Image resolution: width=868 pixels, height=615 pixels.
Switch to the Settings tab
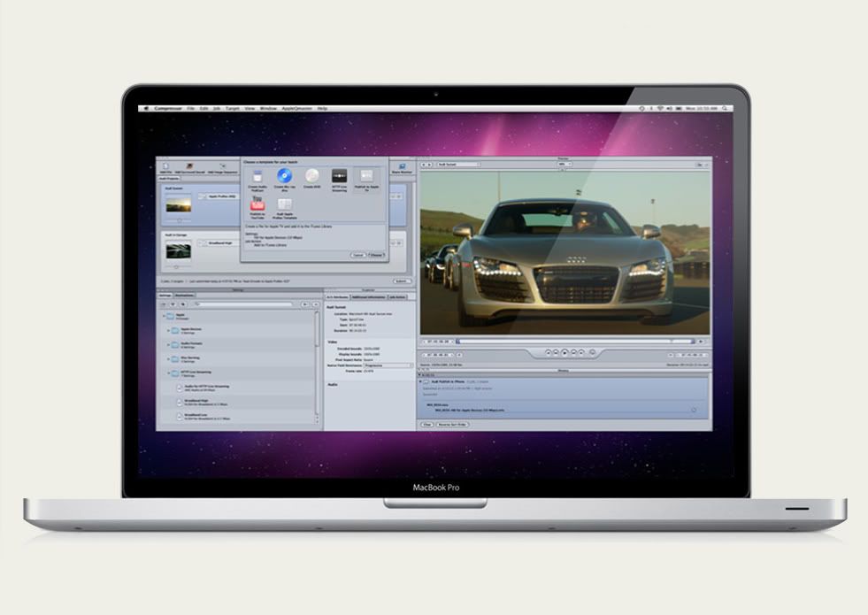coord(165,296)
